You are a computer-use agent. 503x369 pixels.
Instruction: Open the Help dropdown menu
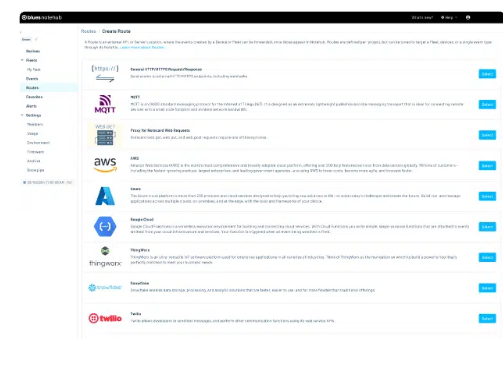449,17
